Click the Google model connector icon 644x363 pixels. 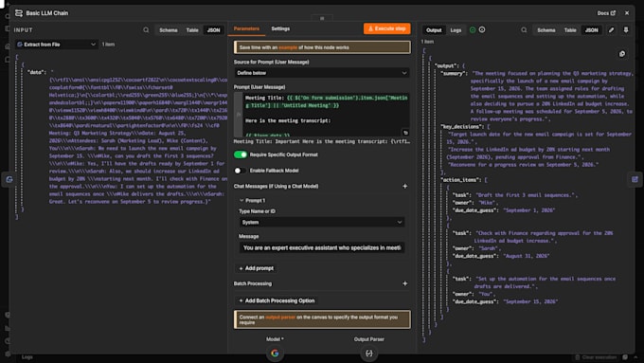(x=275, y=354)
